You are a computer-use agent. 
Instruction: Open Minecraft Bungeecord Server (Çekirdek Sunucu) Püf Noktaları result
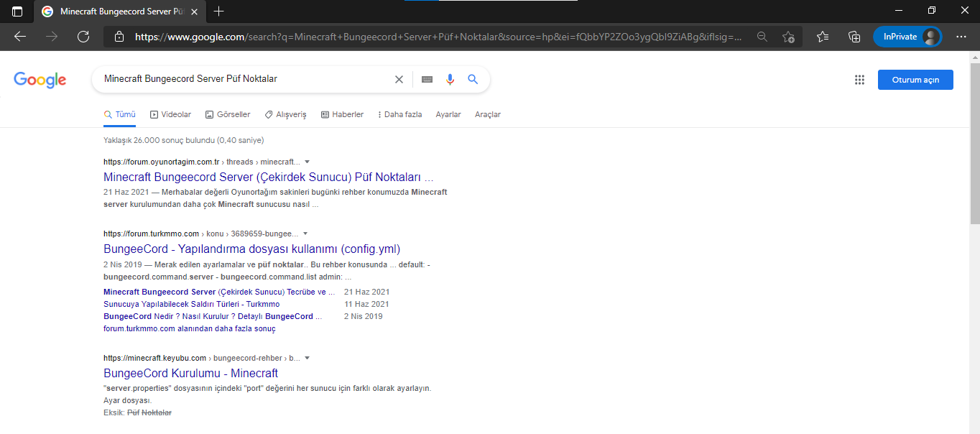pyautogui.click(x=269, y=177)
